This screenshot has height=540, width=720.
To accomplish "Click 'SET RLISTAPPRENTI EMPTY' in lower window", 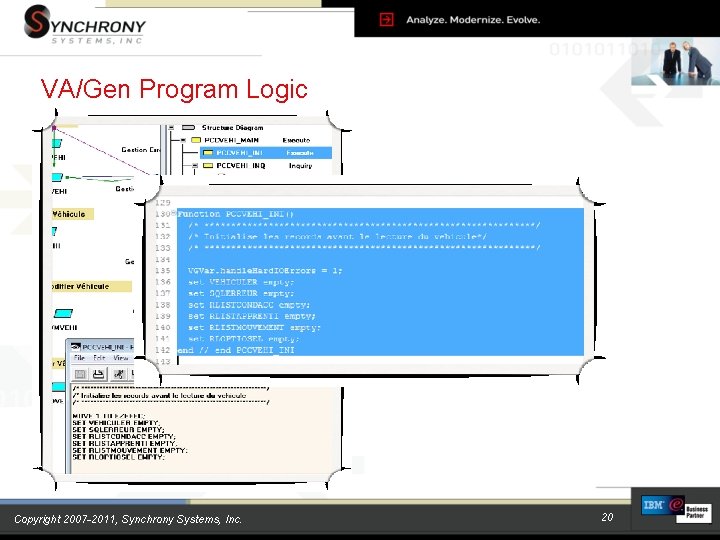I will 124,444.
